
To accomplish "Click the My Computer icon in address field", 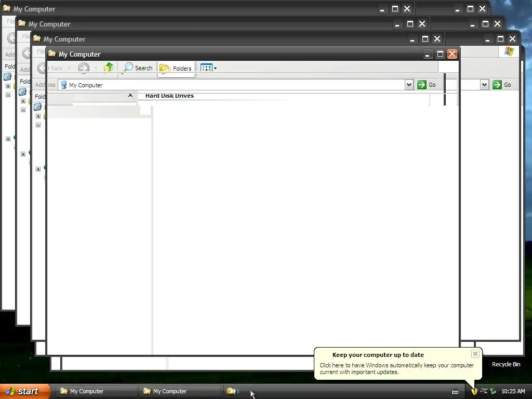I will tap(63, 85).
